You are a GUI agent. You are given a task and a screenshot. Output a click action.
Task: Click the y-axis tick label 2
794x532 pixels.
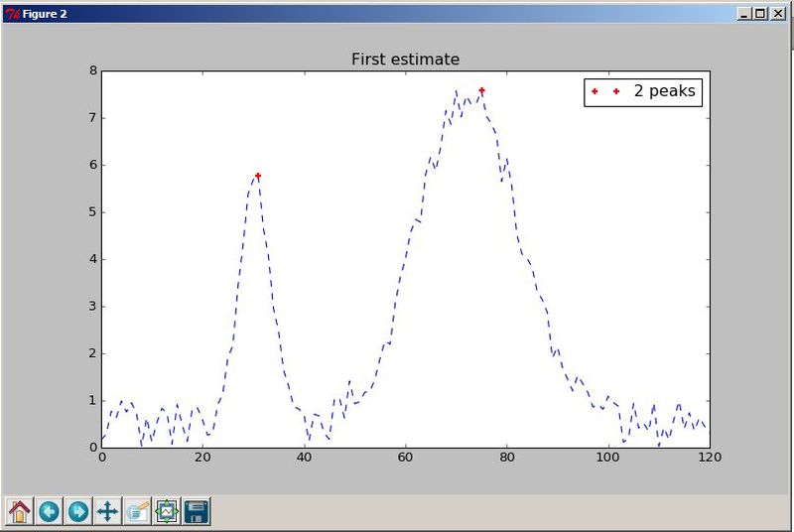click(x=93, y=353)
